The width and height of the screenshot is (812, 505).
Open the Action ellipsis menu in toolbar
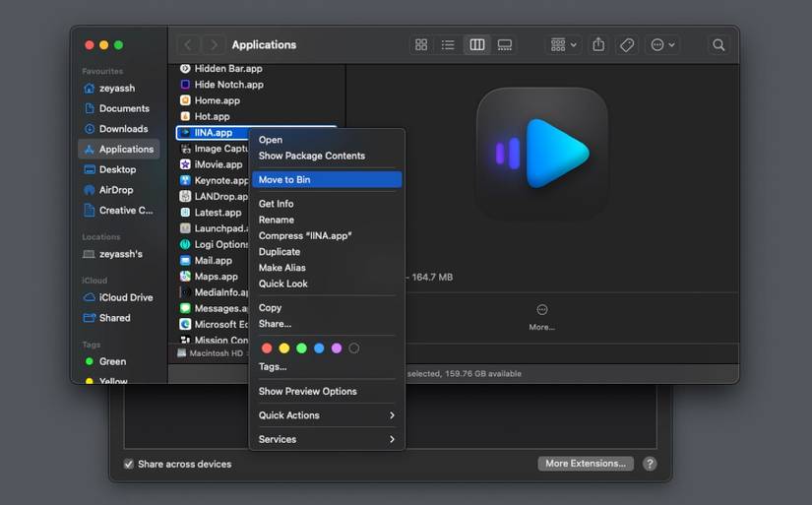(662, 45)
